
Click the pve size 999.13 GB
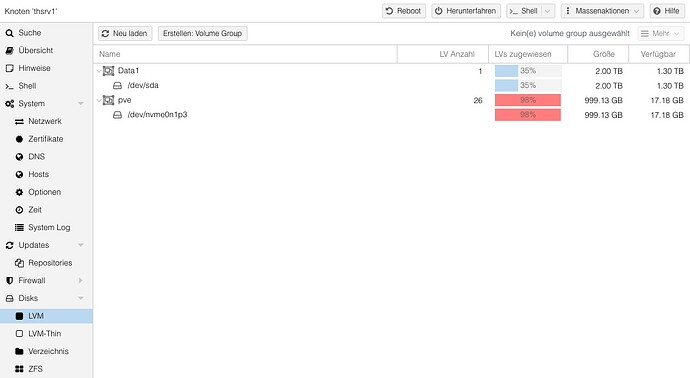point(604,100)
